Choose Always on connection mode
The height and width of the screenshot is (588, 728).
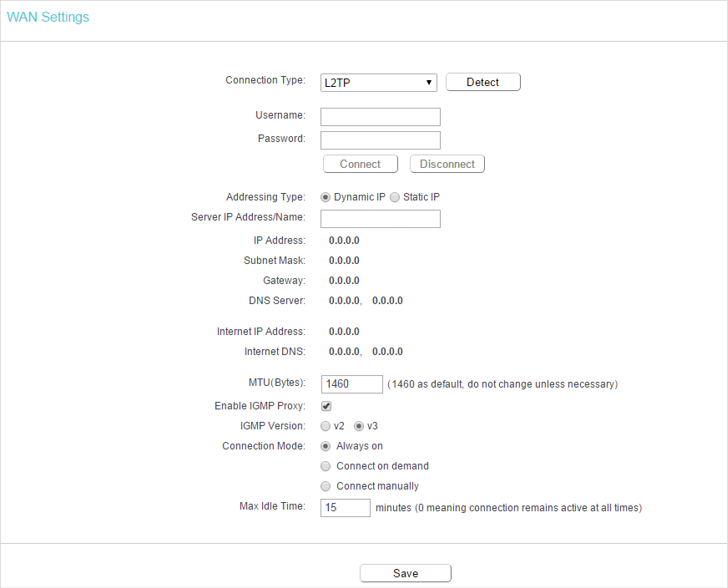click(325, 446)
